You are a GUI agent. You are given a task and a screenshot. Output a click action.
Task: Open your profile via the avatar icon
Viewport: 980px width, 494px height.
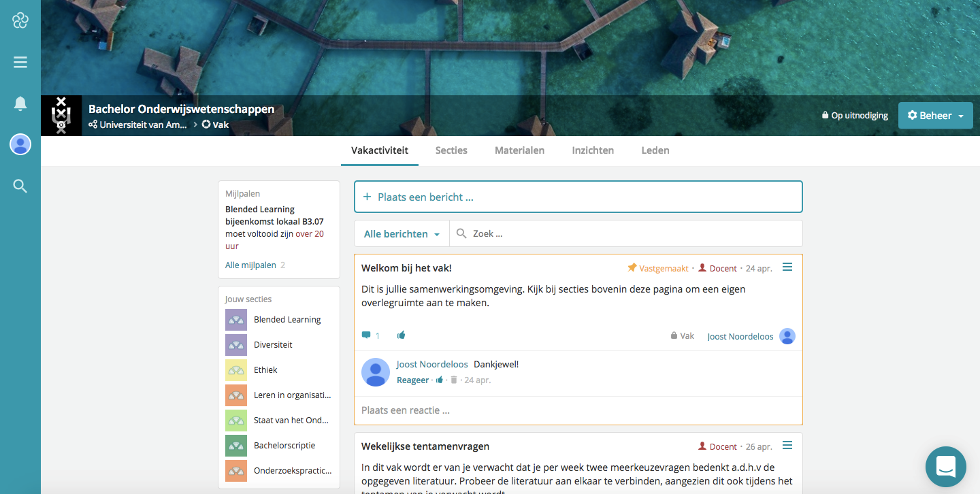point(20,144)
